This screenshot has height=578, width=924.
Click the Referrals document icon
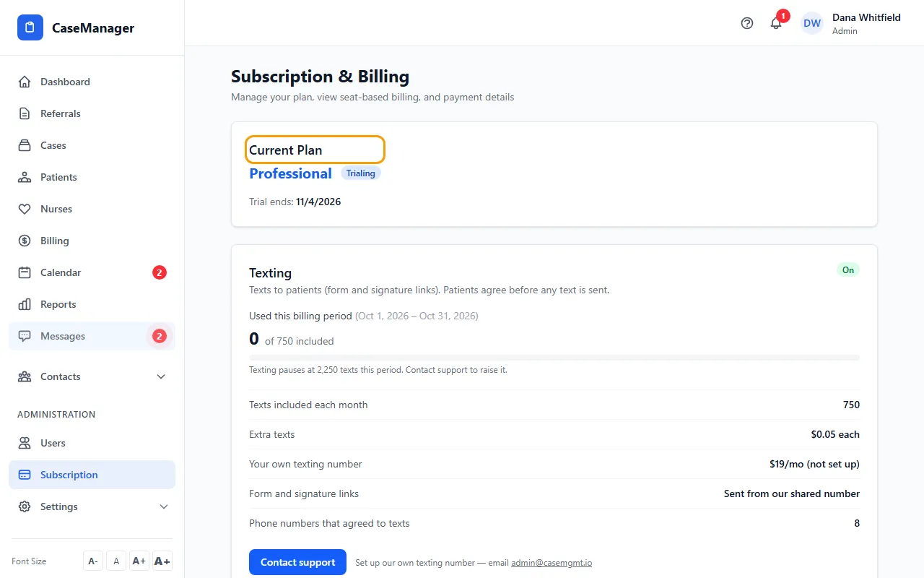[25, 113]
